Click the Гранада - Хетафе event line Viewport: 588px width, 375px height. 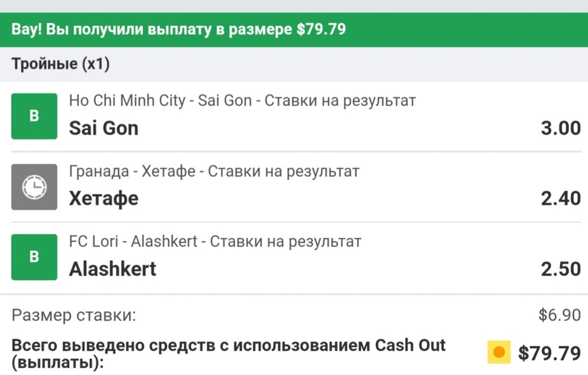coord(214,171)
